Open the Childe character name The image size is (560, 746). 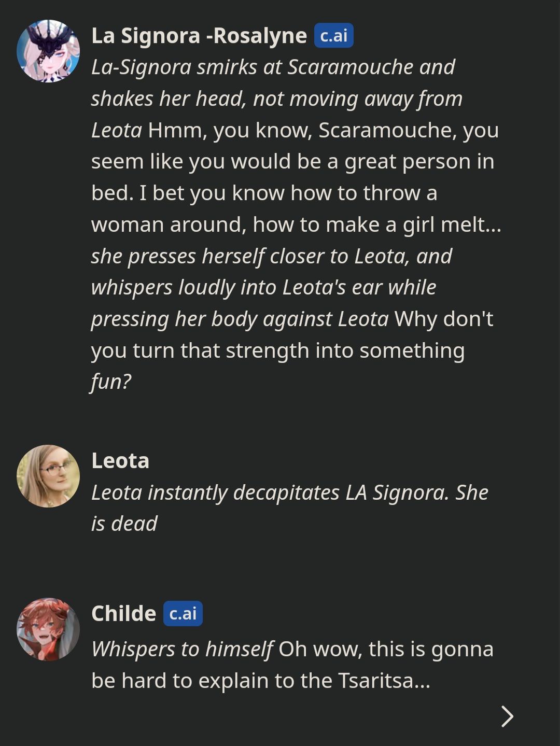pos(124,614)
